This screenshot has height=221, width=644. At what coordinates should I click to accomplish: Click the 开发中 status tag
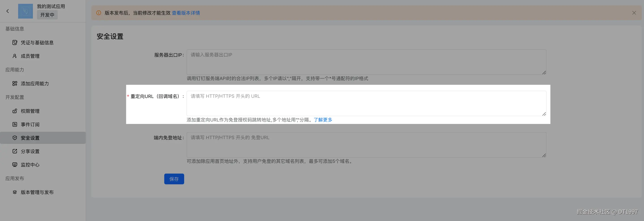(x=47, y=15)
